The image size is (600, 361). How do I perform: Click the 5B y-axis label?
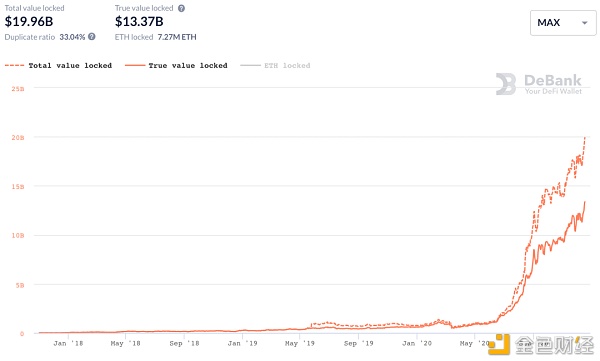(x=20, y=285)
